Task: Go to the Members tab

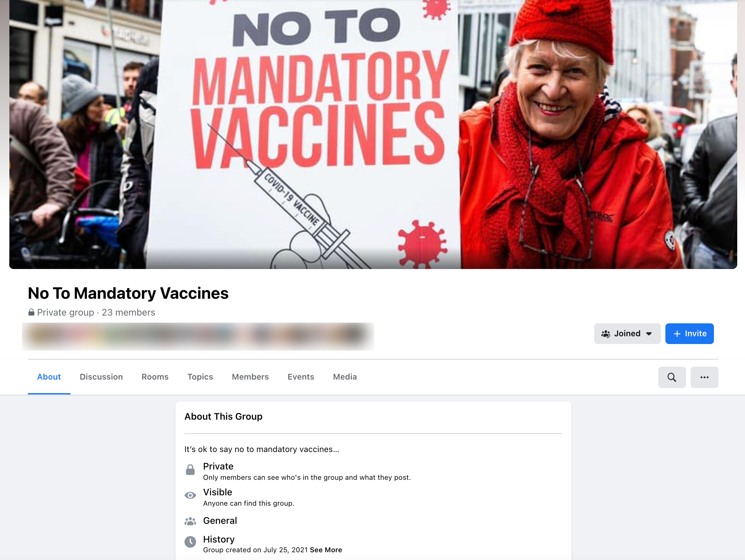Action: (x=250, y=377)
